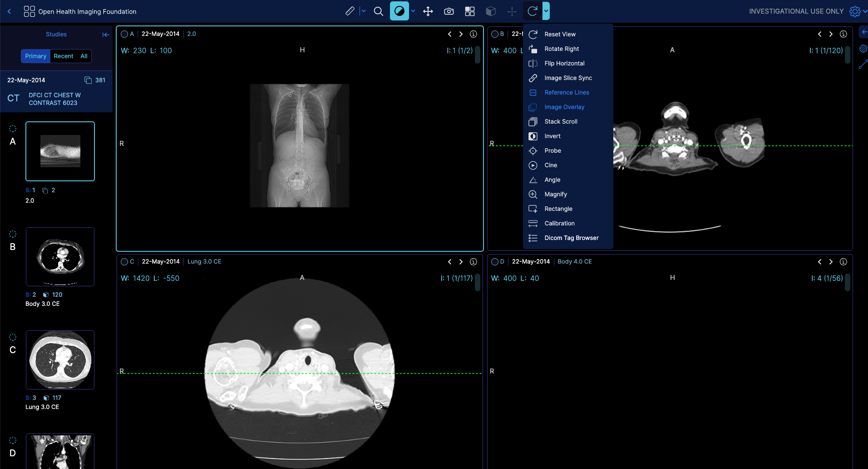Click the Window Level contrast tool
This screenshot has height=469, width=868.
(x=399, y=11)
